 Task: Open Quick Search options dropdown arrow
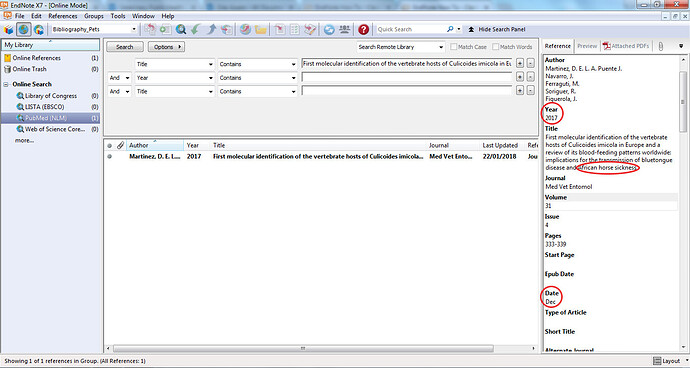click(x=459, y=29)
